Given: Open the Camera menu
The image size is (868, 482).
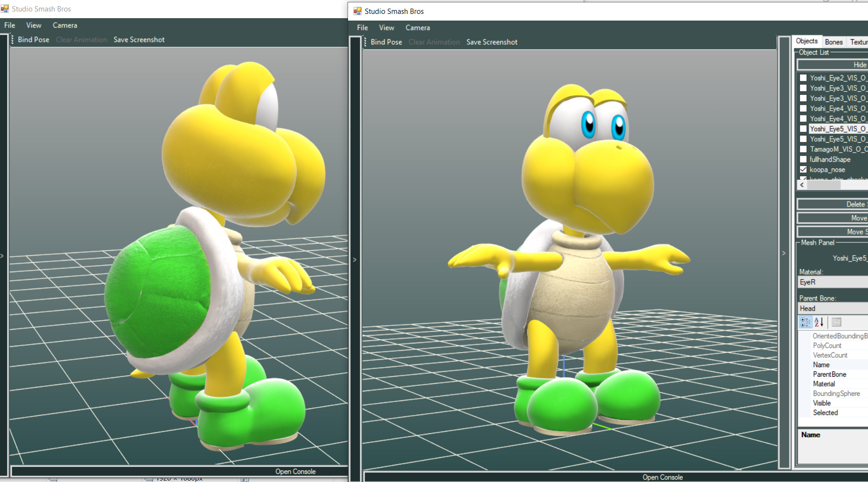Looking at the screenshot, I should 417,28.
